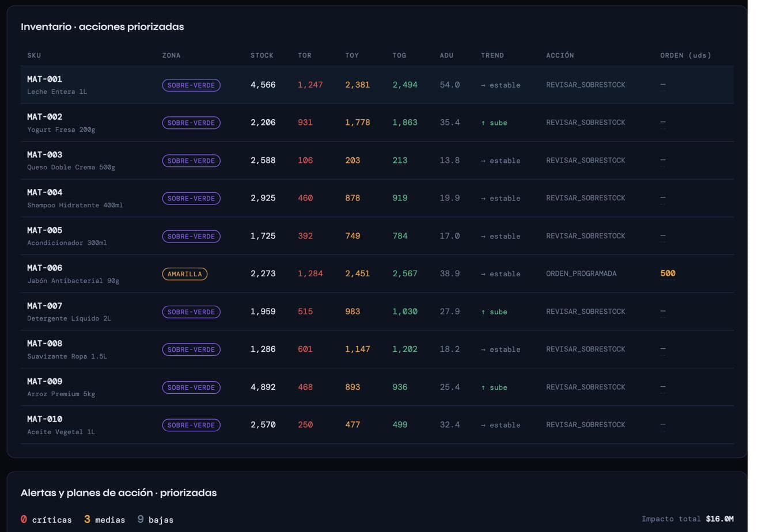This screenshot has height=532, width=758.
Task: Click the Inventario acciones priorizadas heading
Action: [x=103, y=26]
